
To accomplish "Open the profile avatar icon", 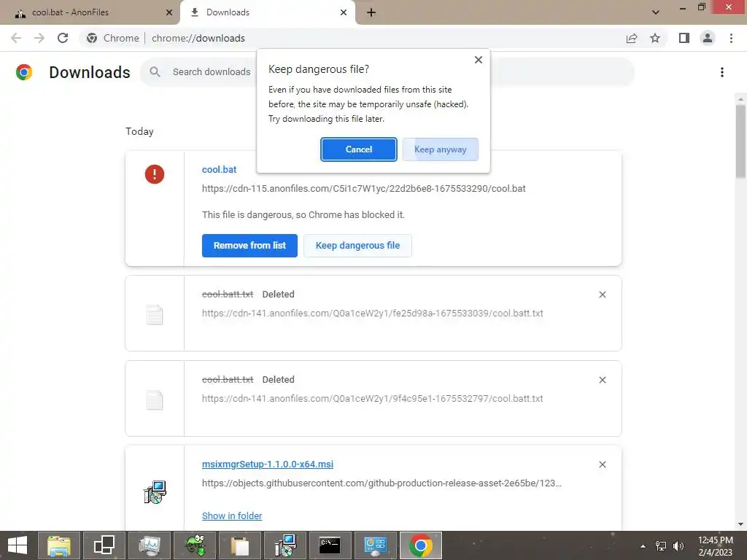I will point(708,38).
